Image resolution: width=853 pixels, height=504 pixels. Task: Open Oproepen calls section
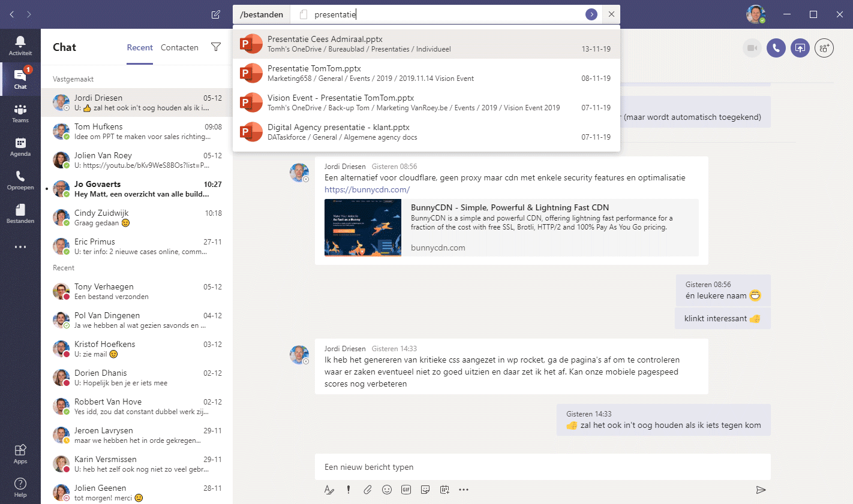(20, 180)
